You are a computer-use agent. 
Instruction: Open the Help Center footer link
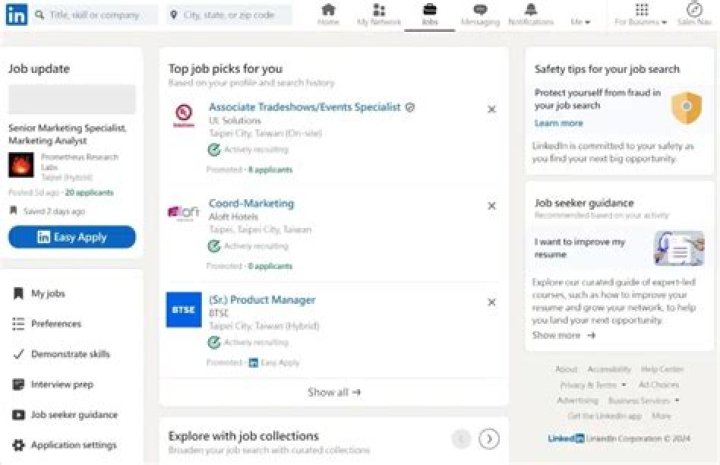click(x=662, y=369)
